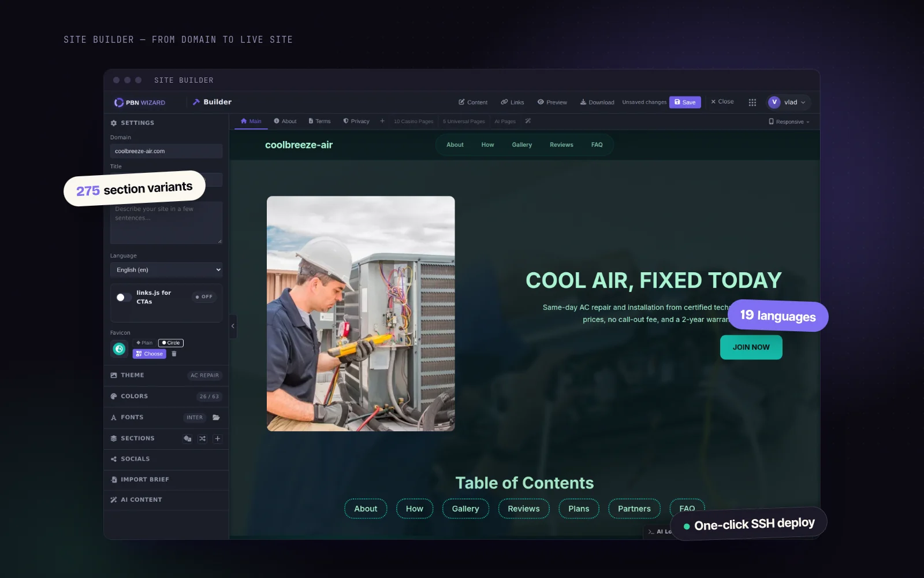Screen dimensions: 924x578
Task: Click How in the preview navigation bar
Action: 487,145
